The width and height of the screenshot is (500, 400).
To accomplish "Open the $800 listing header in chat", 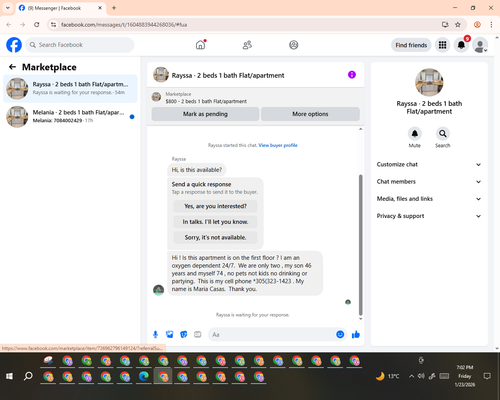I will 255,98.
